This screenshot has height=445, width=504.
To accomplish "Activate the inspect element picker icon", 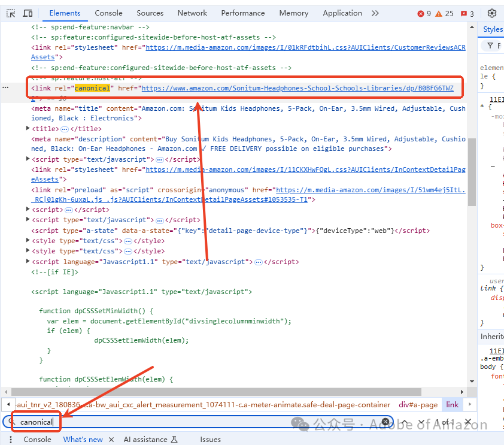I will (x=11, y=13).
